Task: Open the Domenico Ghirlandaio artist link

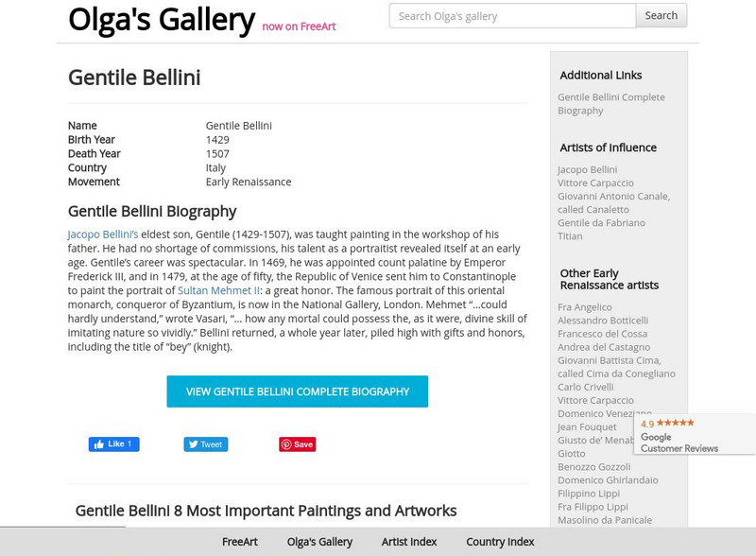Action: (x=608, y=480)
